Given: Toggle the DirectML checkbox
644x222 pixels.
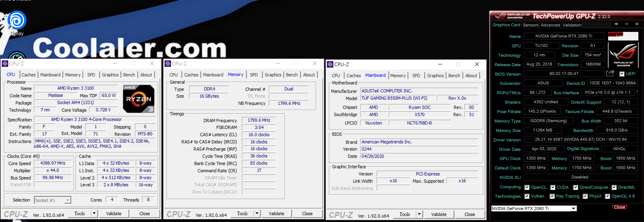Looking at the screenshot, I should tap(614, 187).
